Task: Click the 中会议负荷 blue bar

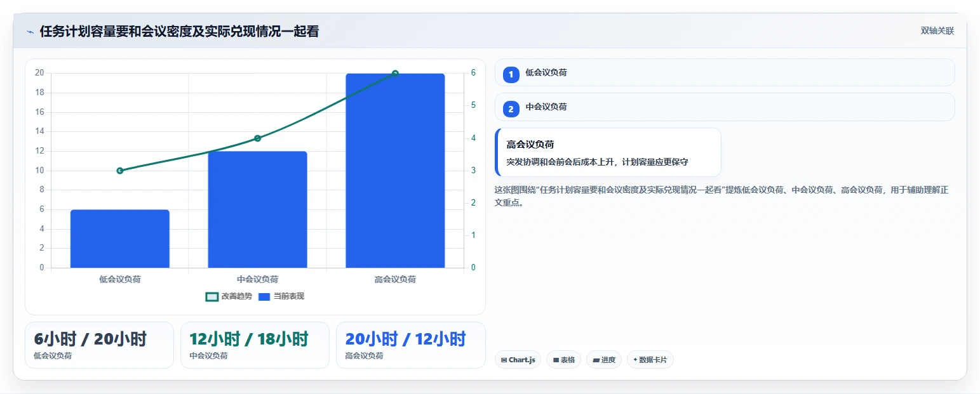Action: point(258,209)
